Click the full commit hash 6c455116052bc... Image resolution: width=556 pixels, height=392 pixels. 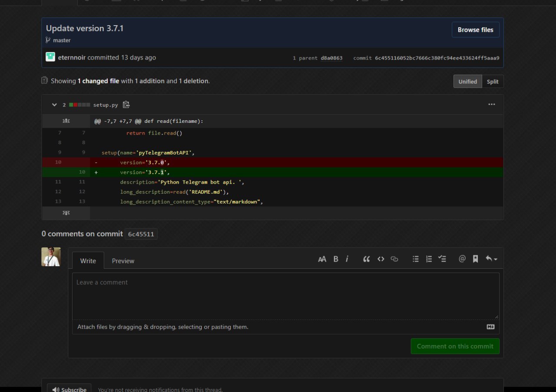(x=437, y=58)
